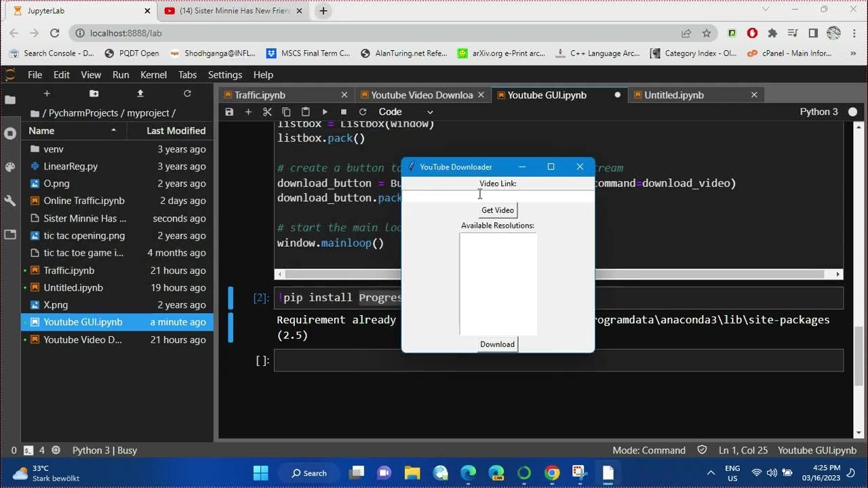The width and height of the screenshot is (868, 488).
Task: Reload the browser page
Action: click(55, 33)
